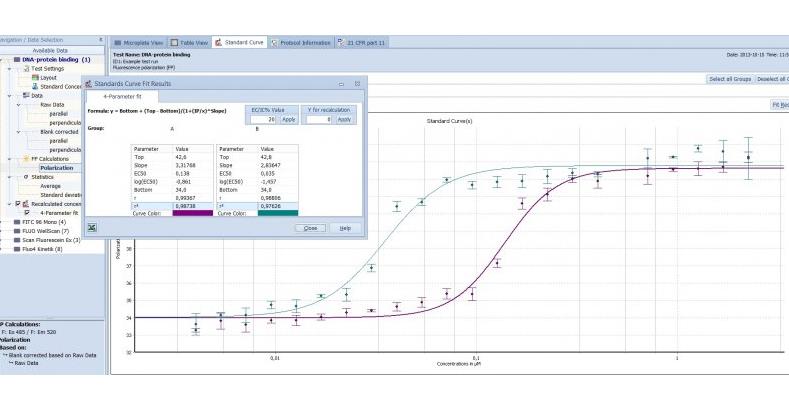
Task: Click the EC/IC% Value input field
Action: coord(261,119)
